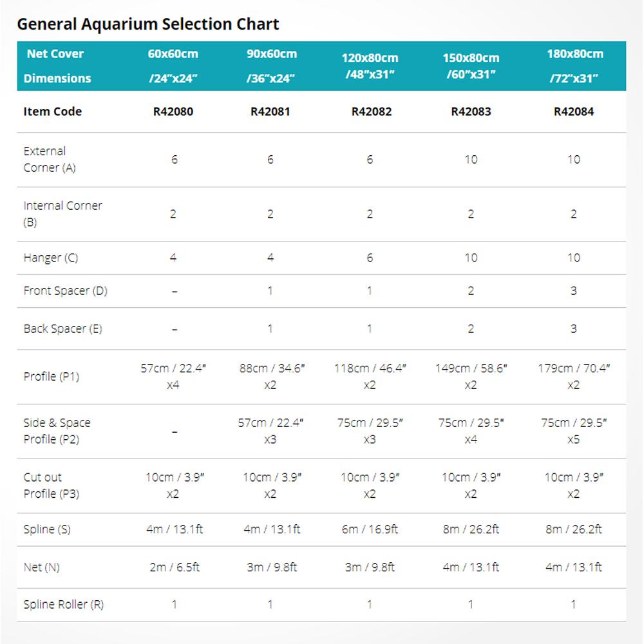
Task: Select the 180x80cm column header
Action: pos(574,66)
